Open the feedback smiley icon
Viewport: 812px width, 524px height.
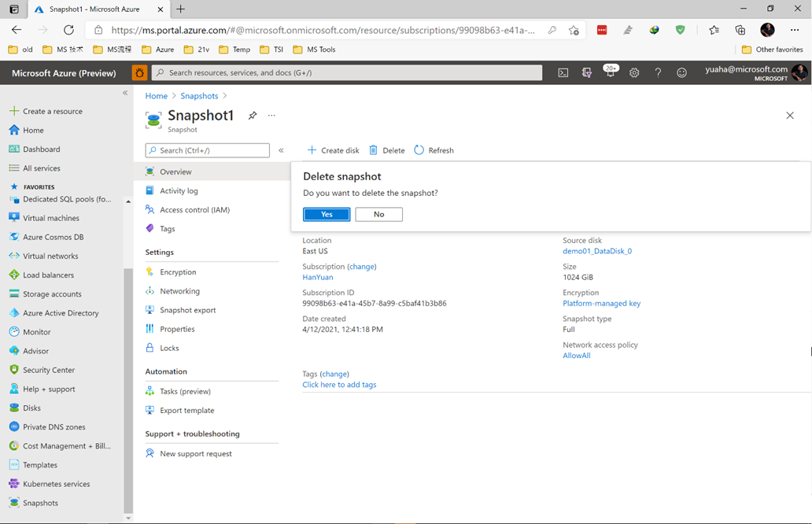(681, 73)
